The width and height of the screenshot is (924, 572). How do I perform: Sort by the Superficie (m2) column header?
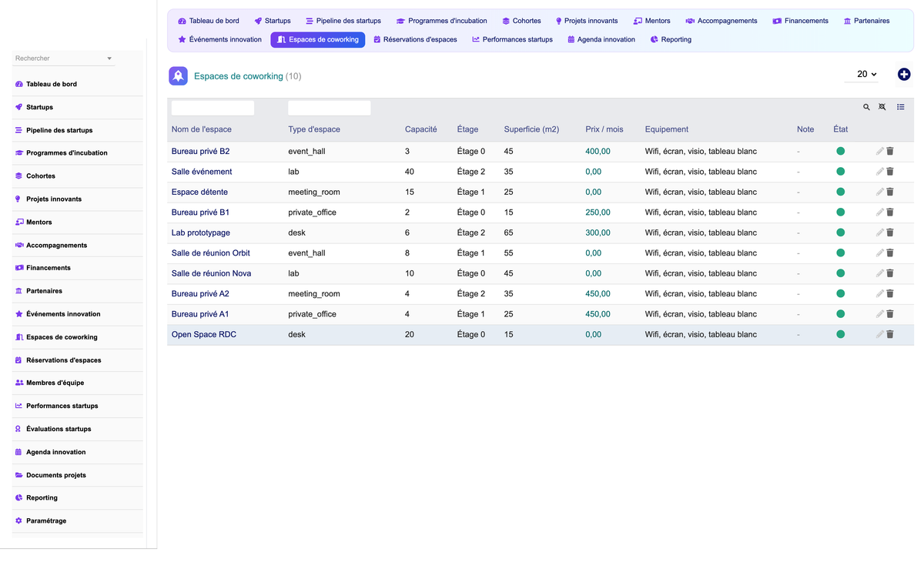point(531,129)
